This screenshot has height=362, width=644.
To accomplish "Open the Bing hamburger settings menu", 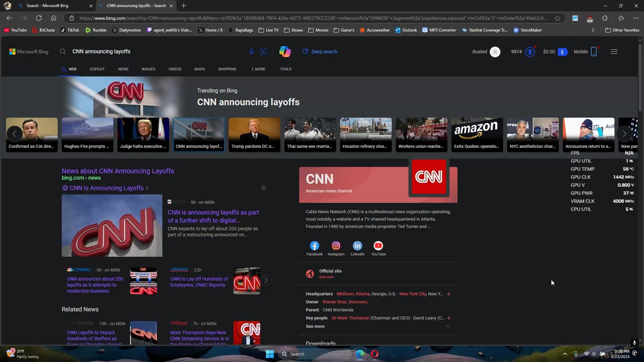I will coord(614,52).
